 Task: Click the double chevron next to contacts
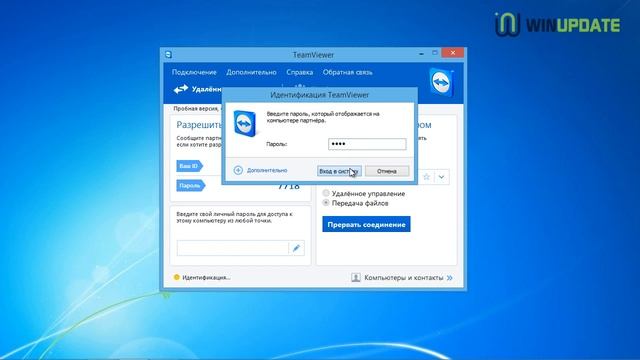(x=449, y=278)
